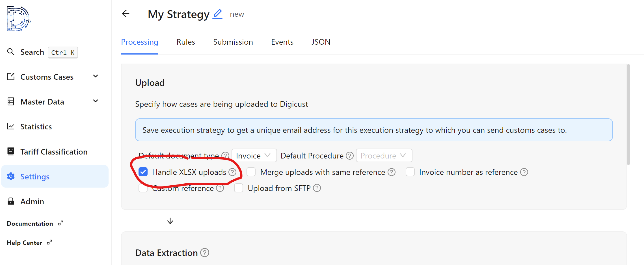Click the pencil icon to rename strategy
The width and height of the screenshot is (644, 265).
(217, 14)
